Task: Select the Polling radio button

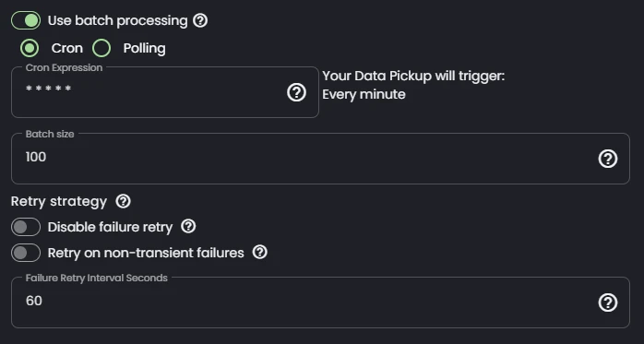Action: click(101, 48)
